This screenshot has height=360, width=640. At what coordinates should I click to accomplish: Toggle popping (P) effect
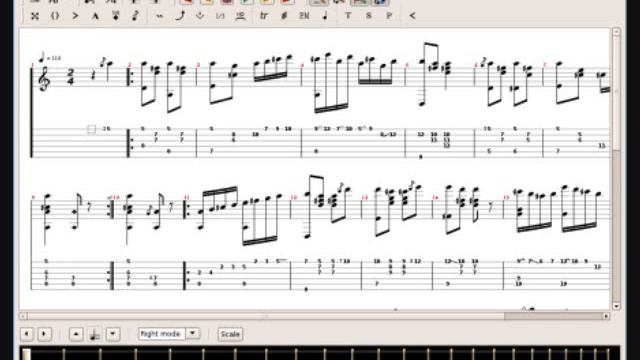click(389, 16)
